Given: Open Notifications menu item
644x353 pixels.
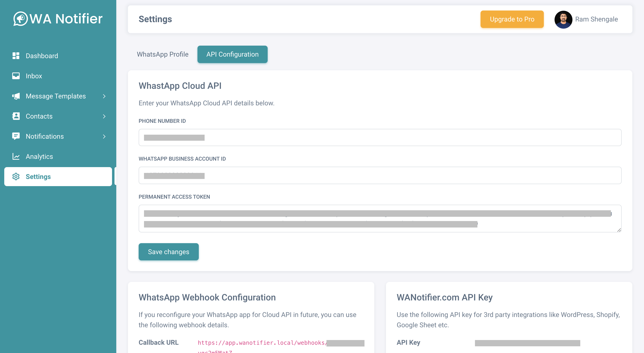Looking at the screenshot, I should tap(58, 136).
